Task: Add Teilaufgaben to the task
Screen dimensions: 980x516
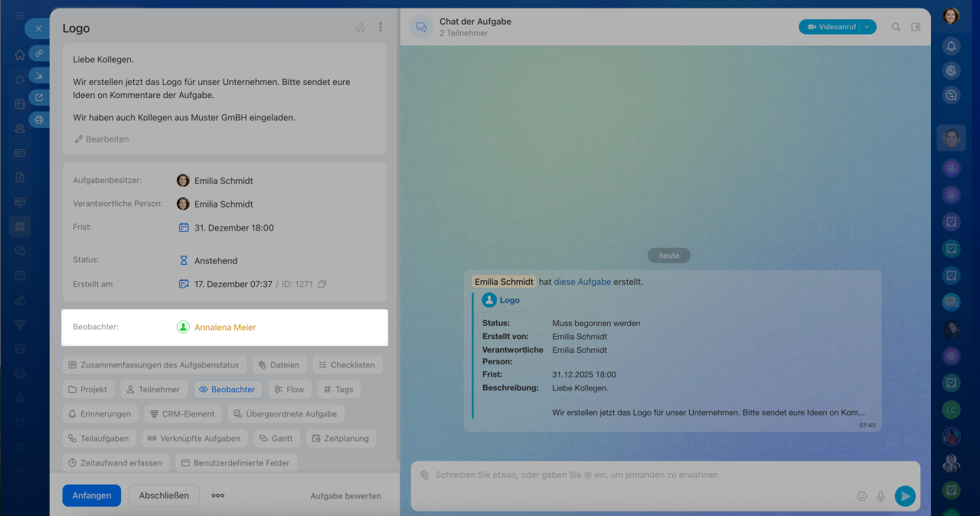Action: point(100,439)
